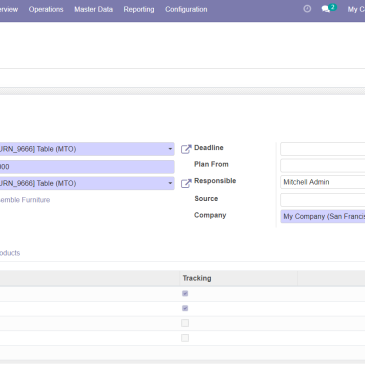Click the Deadline input field

tap(323, 149)
